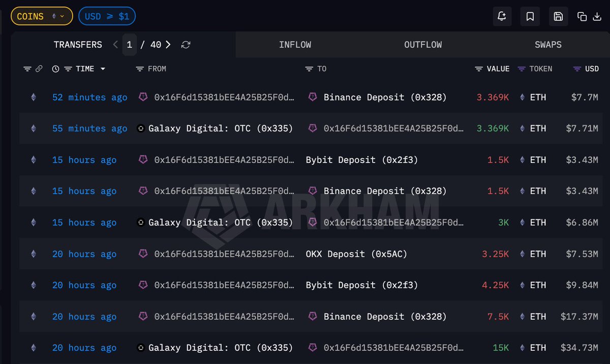This screenshot has height=364, width=610.
Task: Click the alert bell icon
Action: click(502, 16)
